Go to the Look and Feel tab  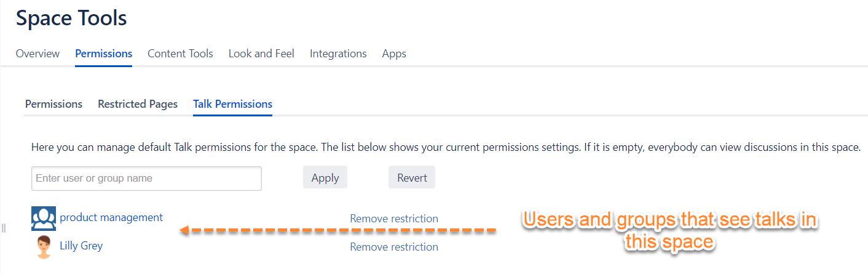click(261, 54)
